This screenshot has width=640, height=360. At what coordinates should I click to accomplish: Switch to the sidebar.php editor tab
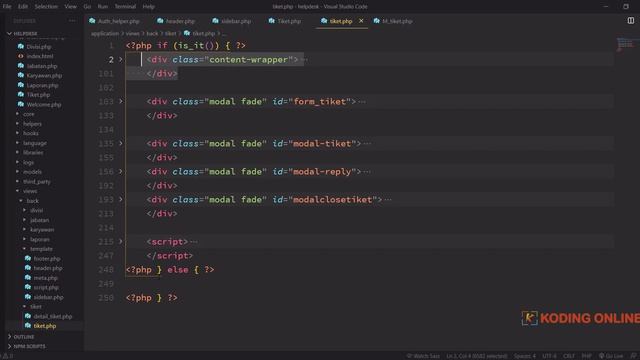coord(232,21)
